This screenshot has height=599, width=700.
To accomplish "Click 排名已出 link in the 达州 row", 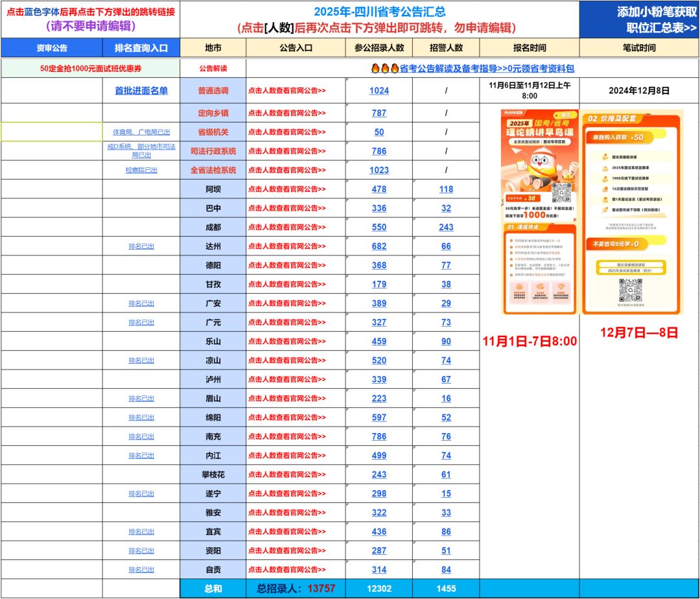I will click(141, 246).
